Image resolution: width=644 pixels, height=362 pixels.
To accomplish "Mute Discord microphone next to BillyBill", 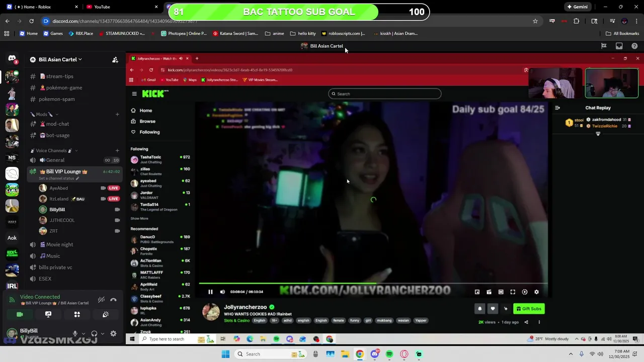I will click(75, 333).
